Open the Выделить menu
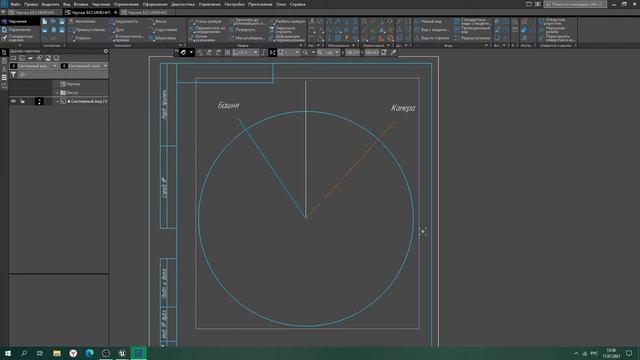This screenshot has width=640, height=360. pyautogui.click(x=50, y=4)
